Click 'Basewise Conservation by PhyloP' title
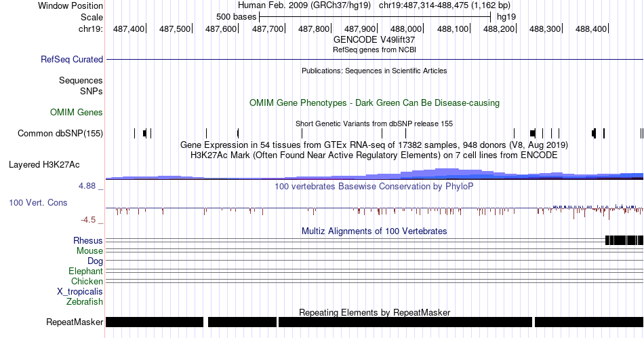Screen dimensions: 644x338 pyautogui.click(x=374, y=186)
